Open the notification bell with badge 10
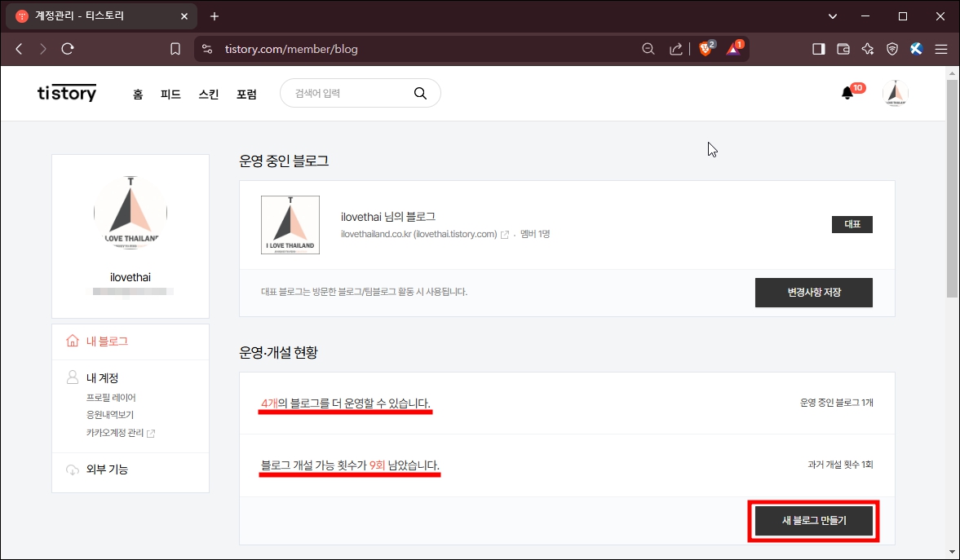Image resolution: width=960 pixels, height=560 pixels. coord(846,93)
